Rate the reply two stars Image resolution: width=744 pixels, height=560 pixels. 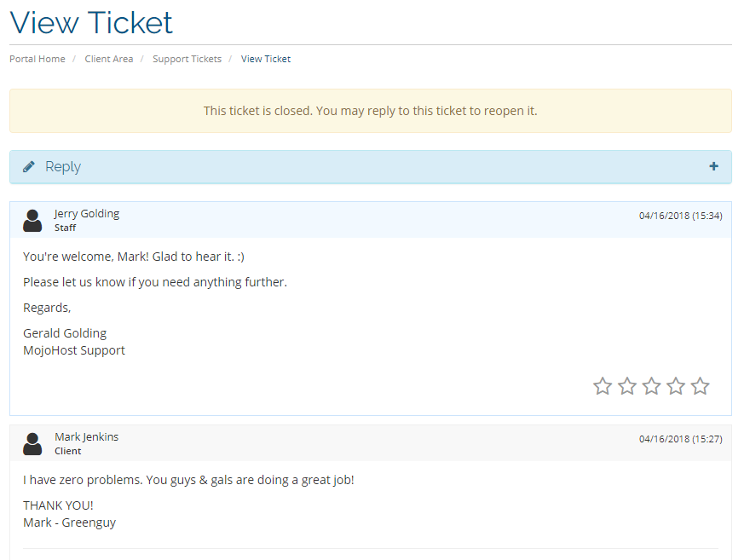click(x=627, y=386)
